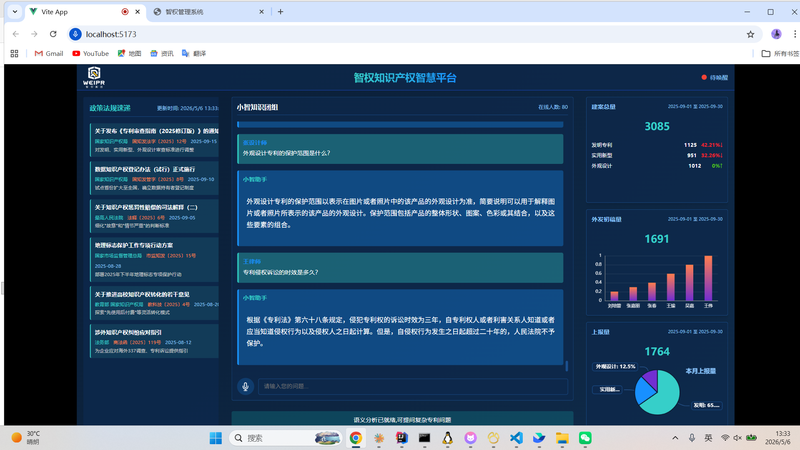Screen dimensions: 800x450
Task: Open Chrome from the taskbar
Action: 356,438
